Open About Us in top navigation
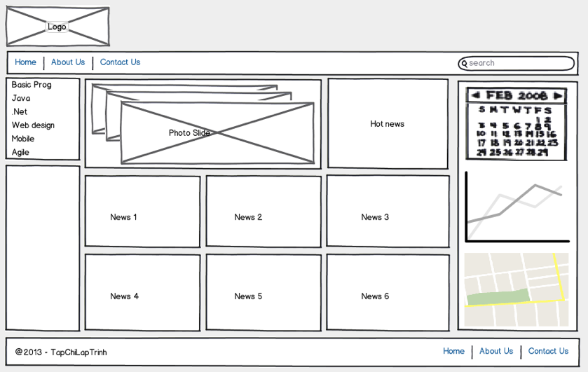 (68, 62)
